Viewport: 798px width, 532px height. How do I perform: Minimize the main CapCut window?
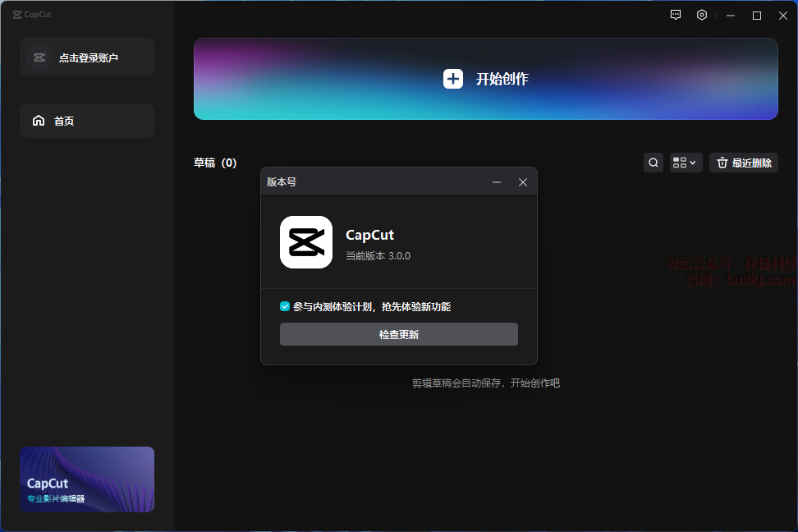point(731,16)
